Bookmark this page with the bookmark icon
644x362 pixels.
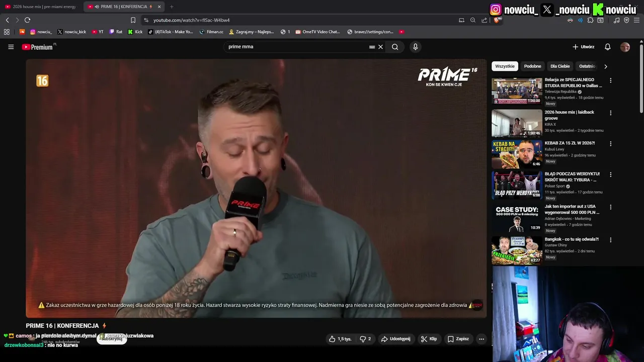pos(133,20)
